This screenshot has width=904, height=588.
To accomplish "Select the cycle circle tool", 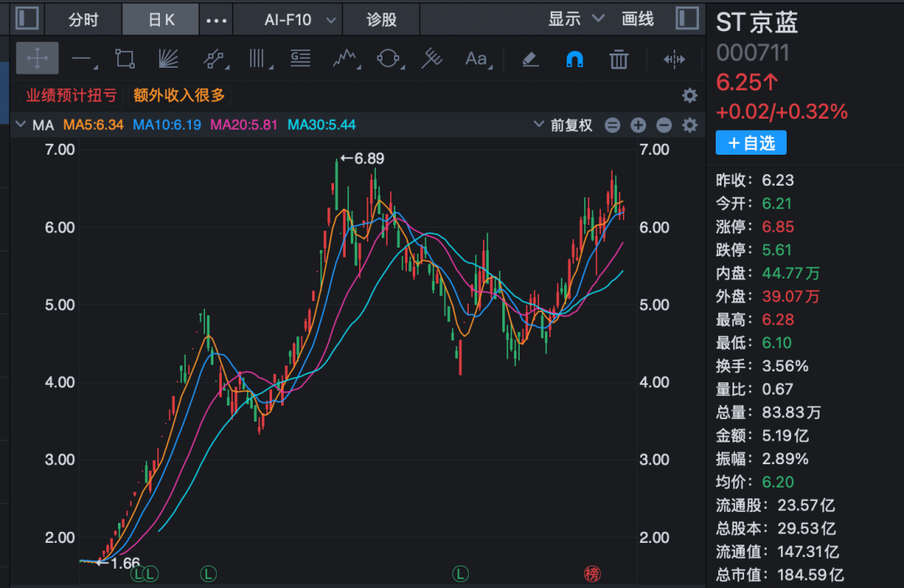I will pos(389,59).
